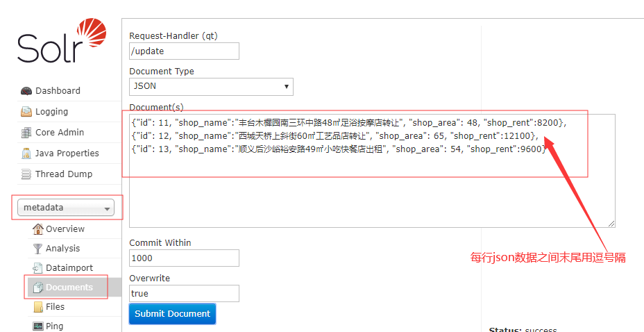Viewport: 644px width, 332px height.
Task: Click the Solr logo
Action: pyautogui.click(x=62, y=42)
